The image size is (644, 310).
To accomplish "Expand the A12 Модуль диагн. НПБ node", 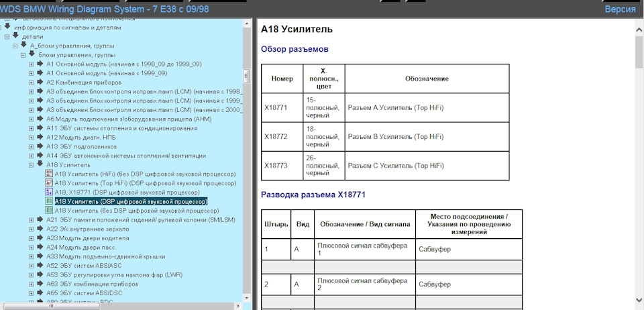I will pos(32,138).
